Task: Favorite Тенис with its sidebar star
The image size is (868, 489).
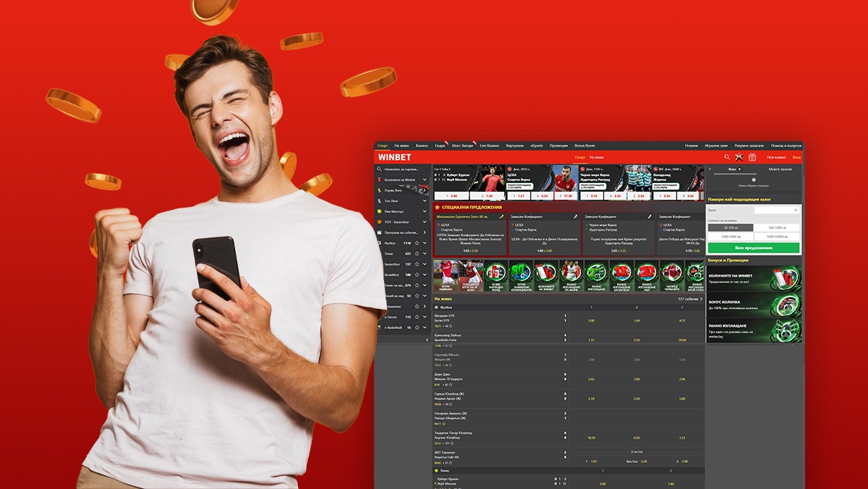Action: (x=417, y=254)
